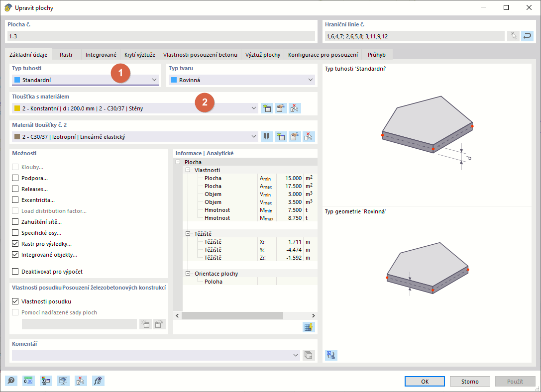
Task: Click the 0.00 units and decimals icon
Action: tap(28, 381)
